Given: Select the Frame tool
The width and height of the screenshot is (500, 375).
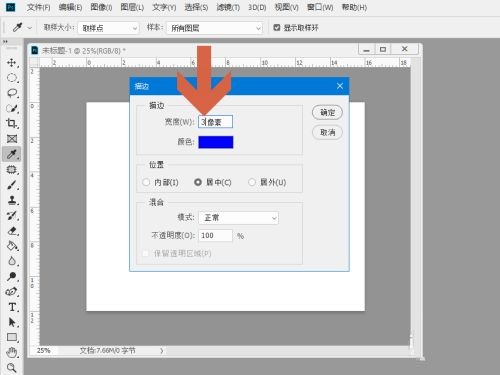Looking at the screenshot, I should pyautogui.click(x=12, y=139).
